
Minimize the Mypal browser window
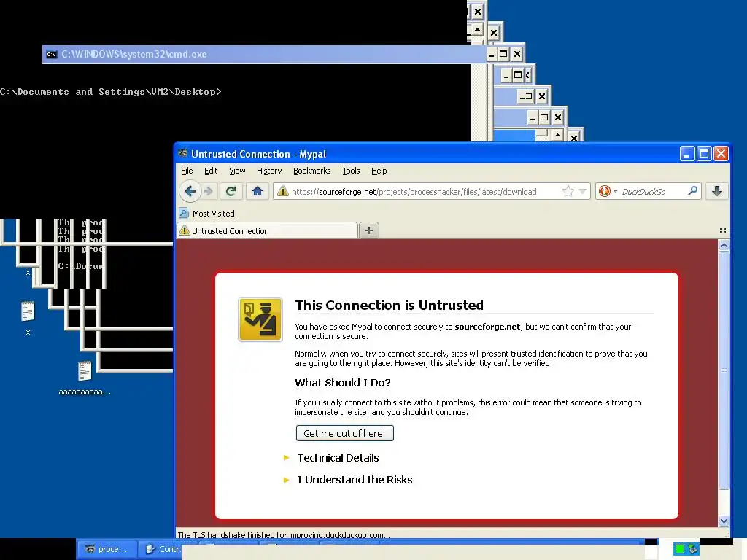686,154
